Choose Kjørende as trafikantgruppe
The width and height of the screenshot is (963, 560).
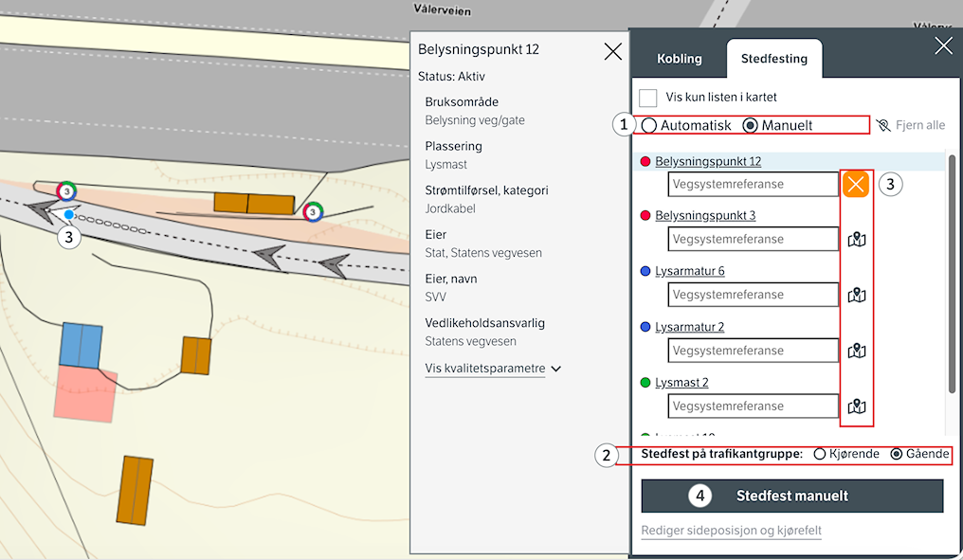pyautogui.click(x=820, y=455)
